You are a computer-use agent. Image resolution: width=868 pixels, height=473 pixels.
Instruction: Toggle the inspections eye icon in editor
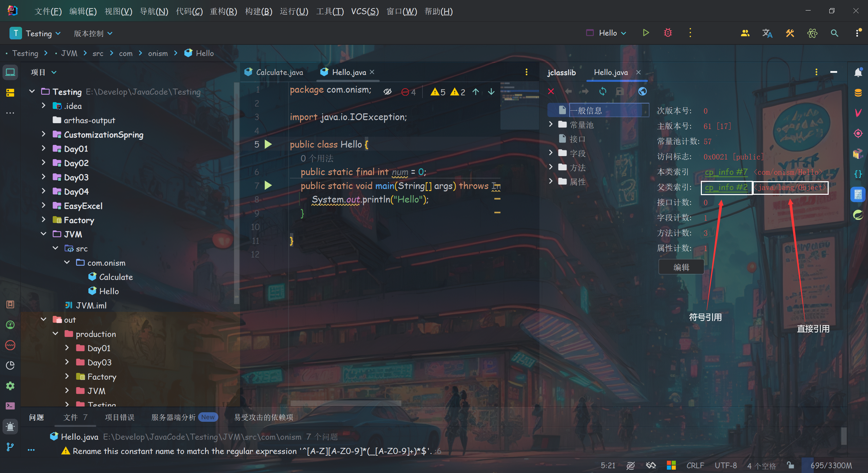pos(388,92)
